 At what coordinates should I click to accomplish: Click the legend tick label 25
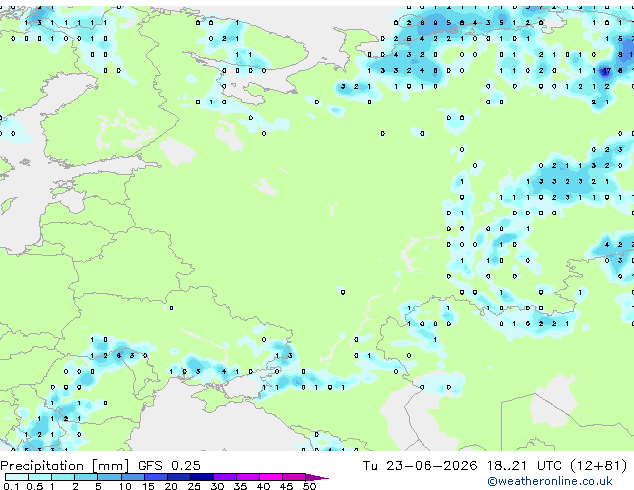(194, 486)
